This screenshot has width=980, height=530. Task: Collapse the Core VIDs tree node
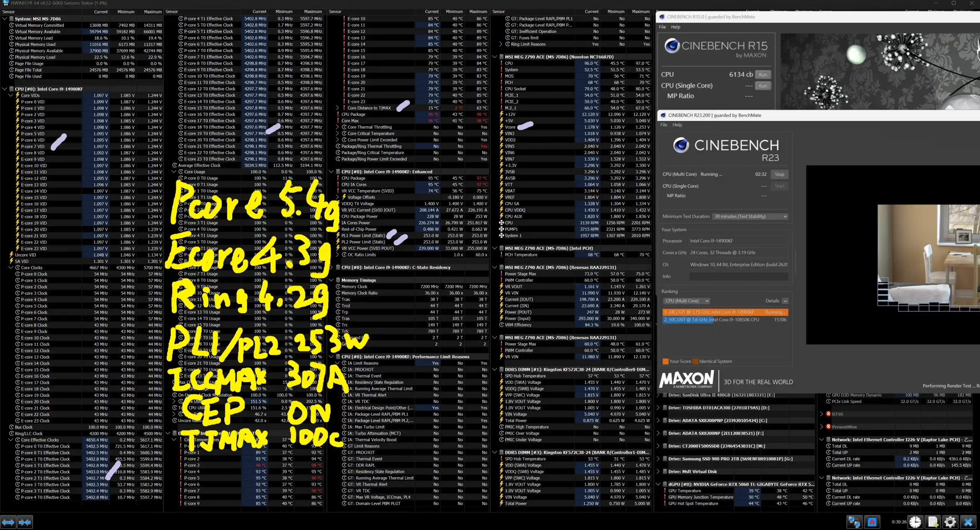click(11, 95)
